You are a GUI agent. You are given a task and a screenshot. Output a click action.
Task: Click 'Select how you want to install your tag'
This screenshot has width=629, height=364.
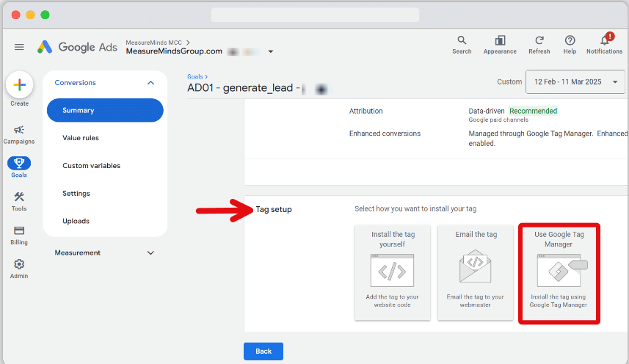coord(415,209)
